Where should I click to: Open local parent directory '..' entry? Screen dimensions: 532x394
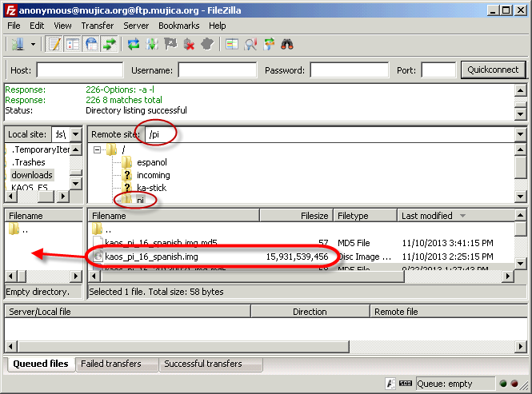(18, 230)
